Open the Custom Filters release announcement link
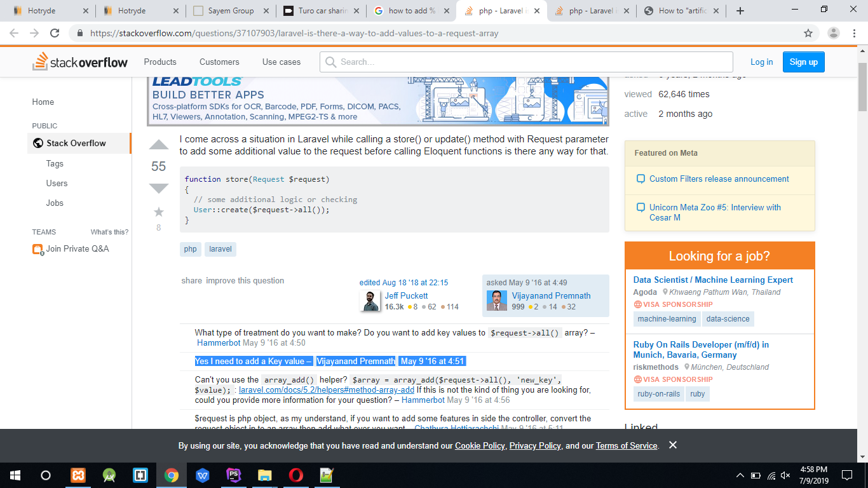The width and height of the screenshot is (868, 488). coord(719,179)
